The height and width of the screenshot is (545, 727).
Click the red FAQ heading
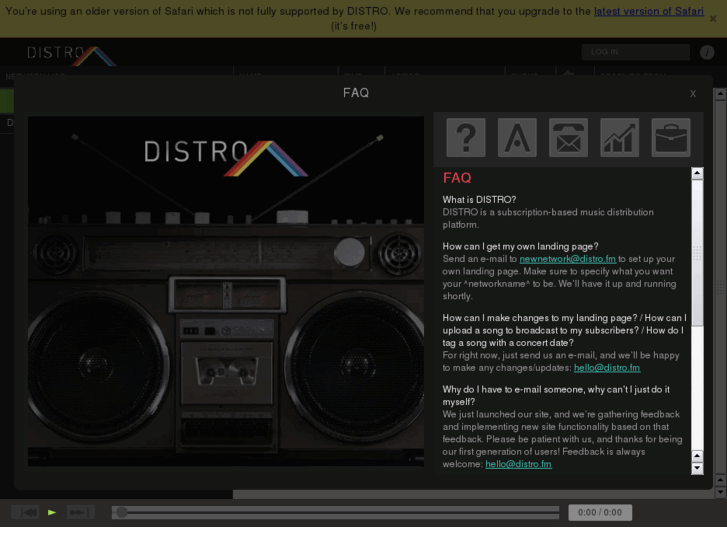(x=457, y=178)
